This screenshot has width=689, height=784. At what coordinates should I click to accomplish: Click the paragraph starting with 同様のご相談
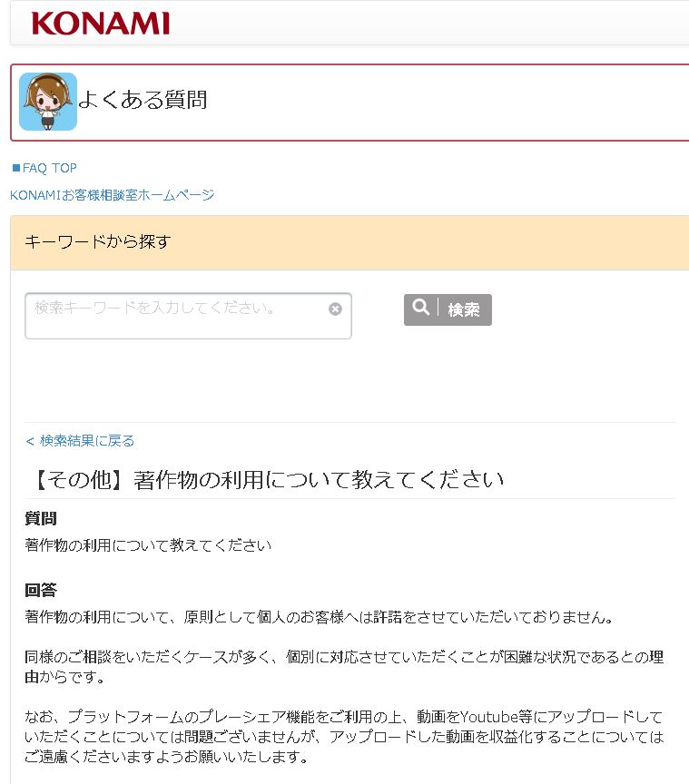click(x=344, y=667)
